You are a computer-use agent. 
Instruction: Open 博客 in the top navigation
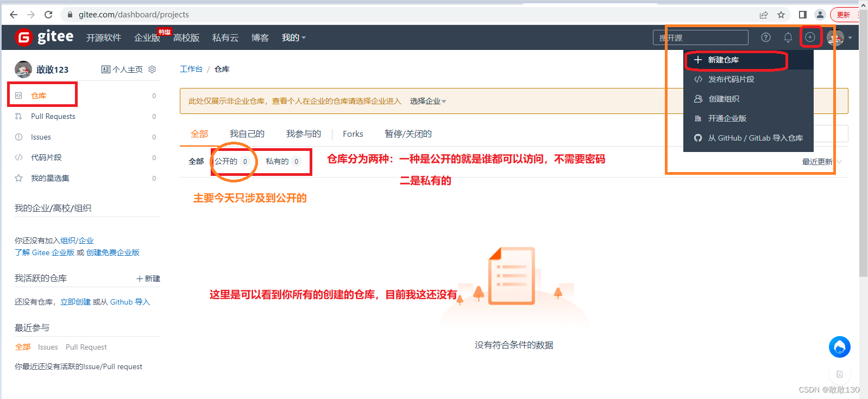pyautogui.click(x=260, y=37)
